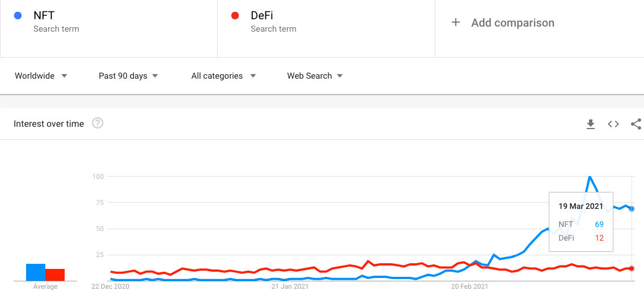
Task: Open the Interest over time help icon
Action: [x=98, y=123]
